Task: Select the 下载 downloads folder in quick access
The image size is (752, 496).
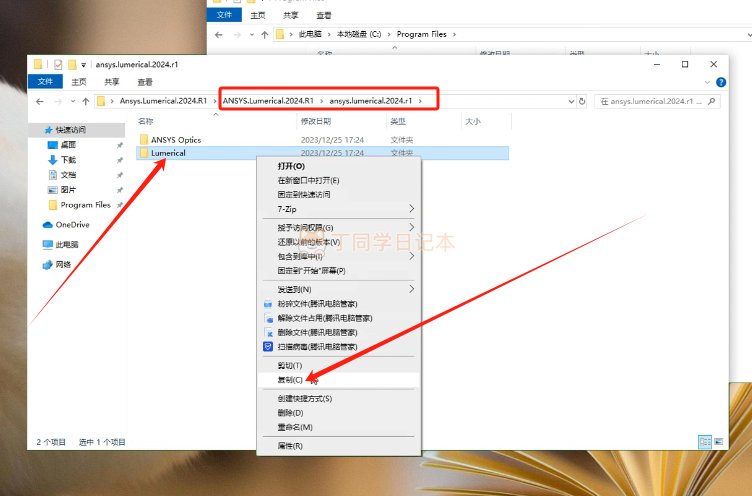Action: (68, 160)
